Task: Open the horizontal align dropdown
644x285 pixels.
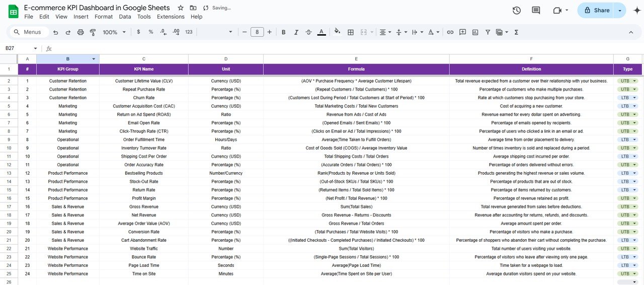Action: coord(385,32)
